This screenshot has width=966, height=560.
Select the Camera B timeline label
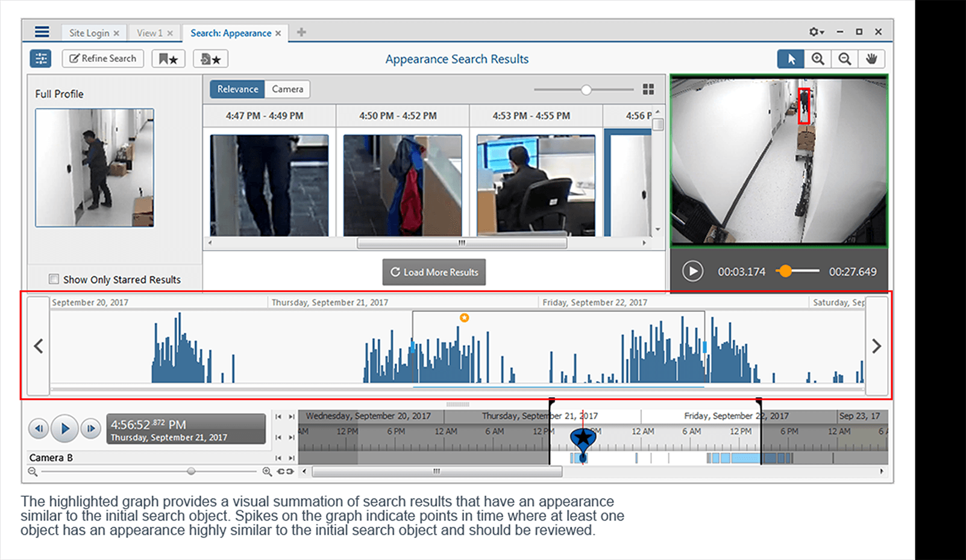(x=51, y=458)
